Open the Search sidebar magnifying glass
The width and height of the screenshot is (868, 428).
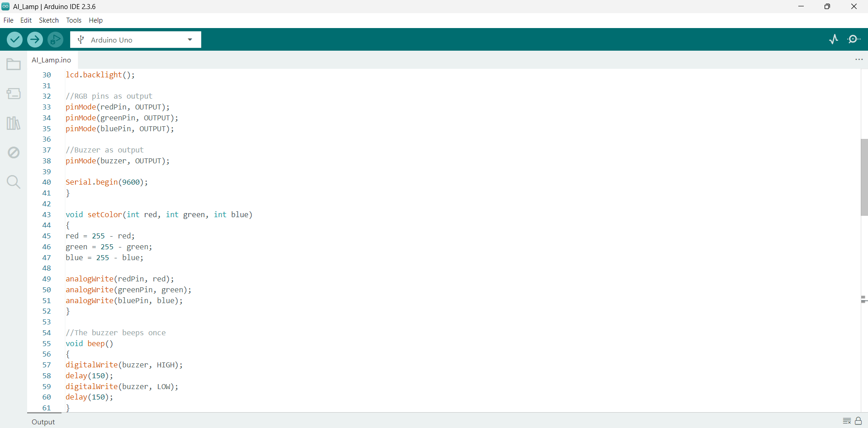tap(14, 182)
